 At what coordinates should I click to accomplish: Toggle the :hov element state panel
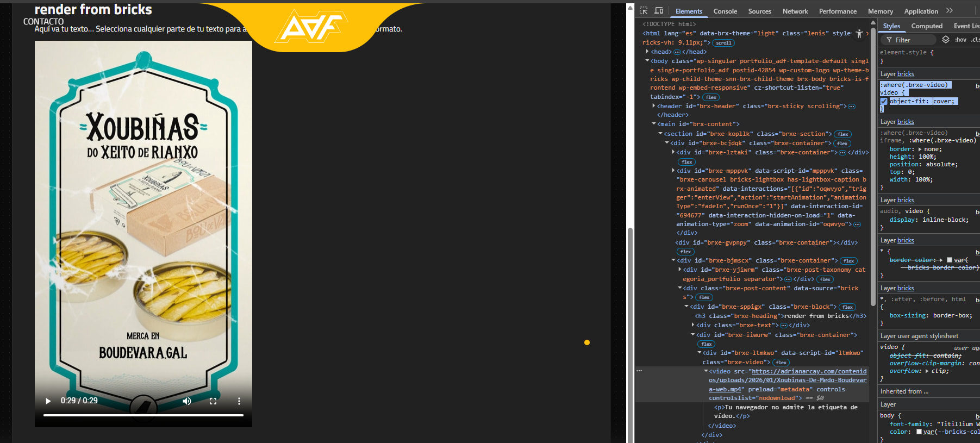pos(960,40)
